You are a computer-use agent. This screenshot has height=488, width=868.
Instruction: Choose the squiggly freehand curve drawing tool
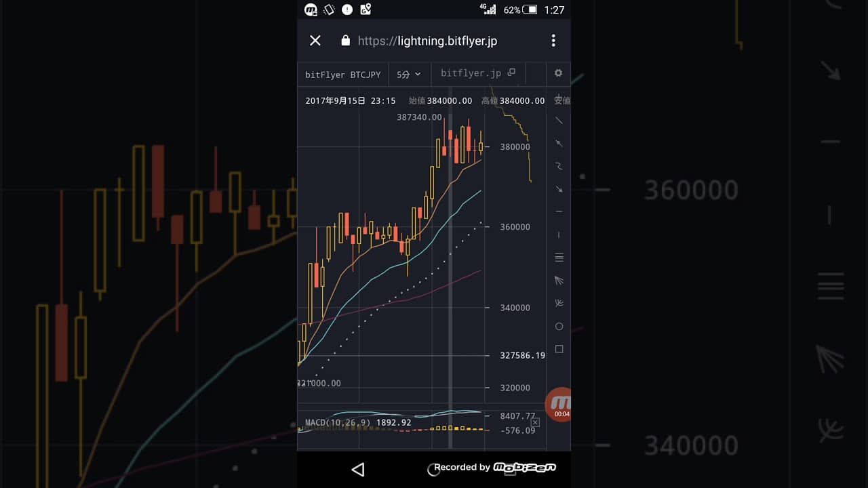tap(559, 166)
